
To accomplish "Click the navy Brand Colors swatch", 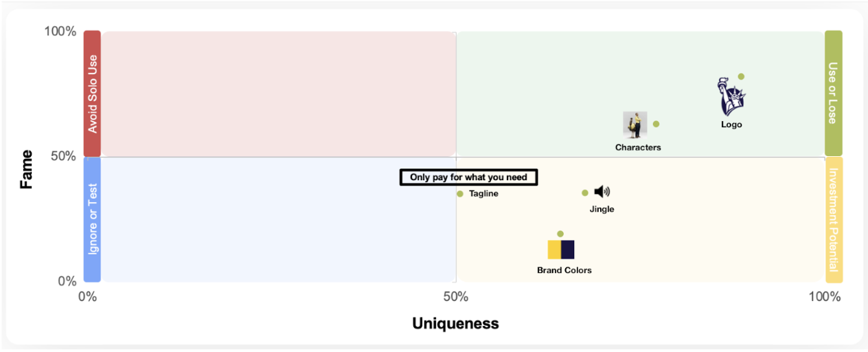I will [568, 250].
